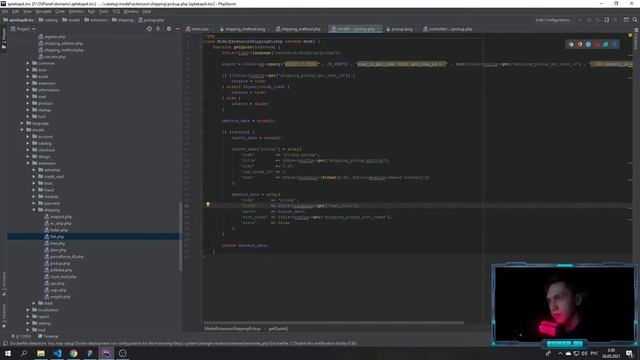Open file in Chrome browser icon
The image size is (640, 360).
tap(571, 44)
